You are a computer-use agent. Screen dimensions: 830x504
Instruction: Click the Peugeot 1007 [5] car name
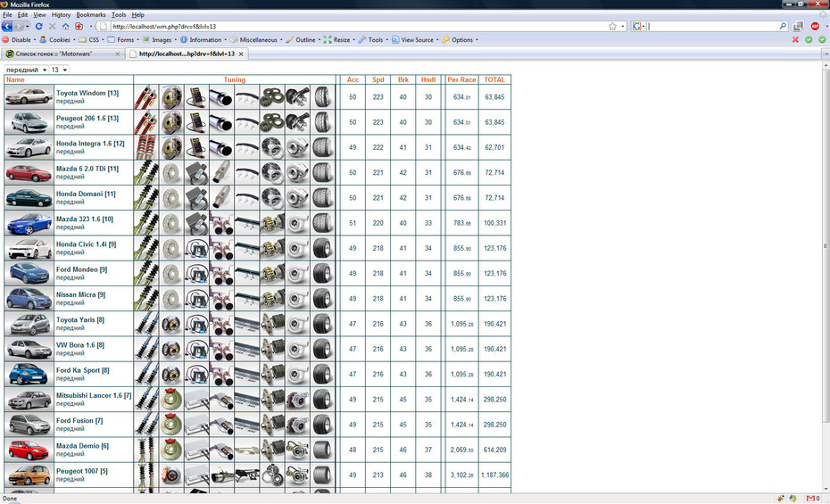82,471
